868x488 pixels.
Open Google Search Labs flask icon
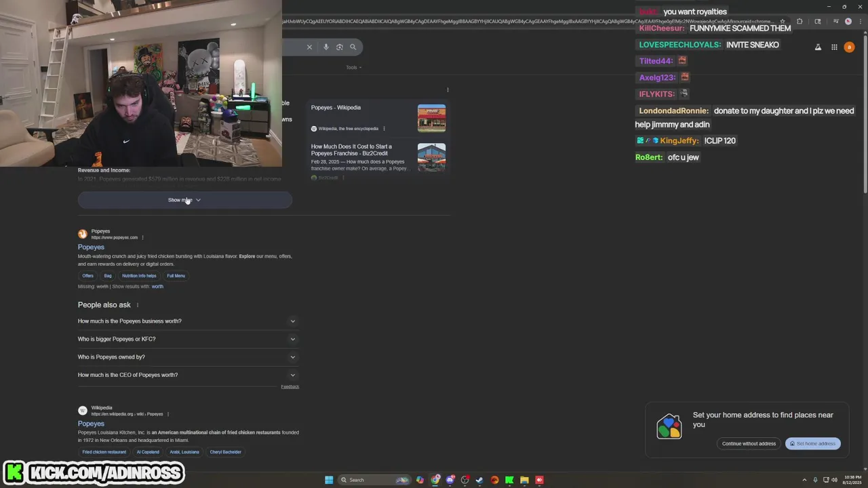tap(818, 47)
